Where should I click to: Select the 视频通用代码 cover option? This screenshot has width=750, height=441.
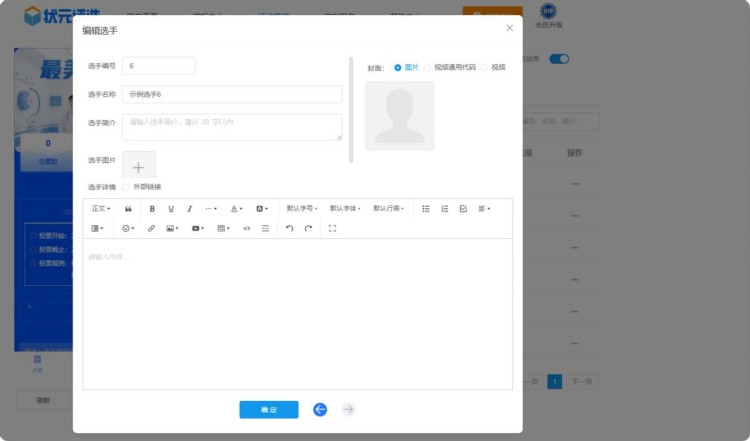[428, 67]
